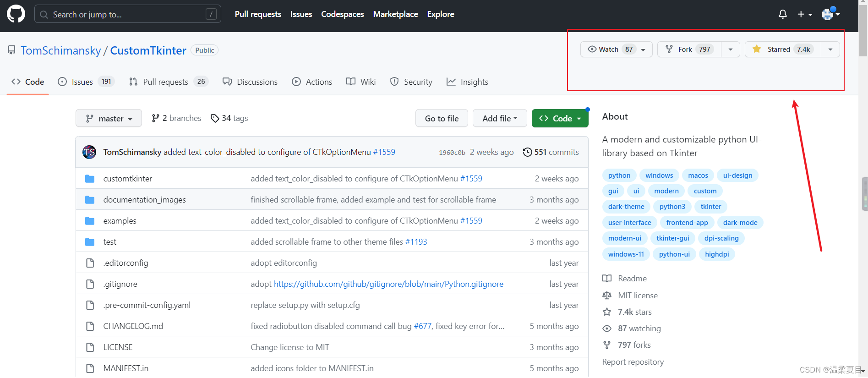Click Explore in the top navigation
Screen dimensions: 868x378
[x=441, y=14]
